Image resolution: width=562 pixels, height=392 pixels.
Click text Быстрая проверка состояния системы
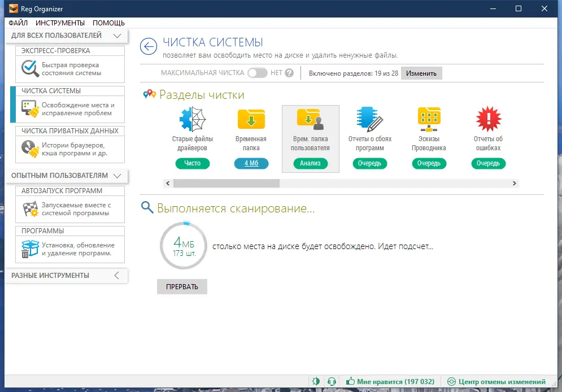coord(71,69)
